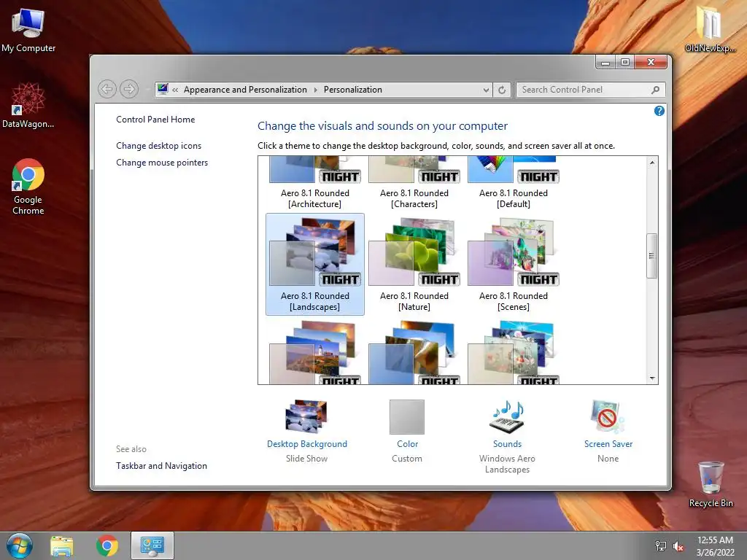
Task: Click the Screen Saver icon
Action: (x=608, y=416)
